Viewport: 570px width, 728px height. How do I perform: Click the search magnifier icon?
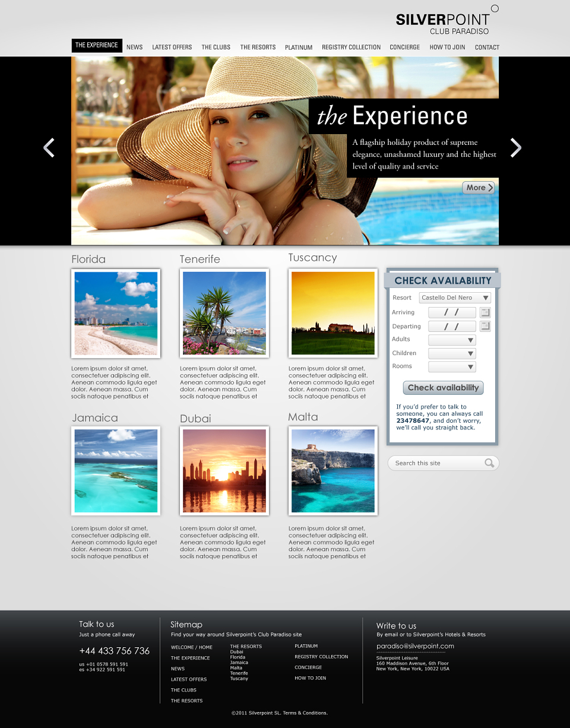[489, 463]
